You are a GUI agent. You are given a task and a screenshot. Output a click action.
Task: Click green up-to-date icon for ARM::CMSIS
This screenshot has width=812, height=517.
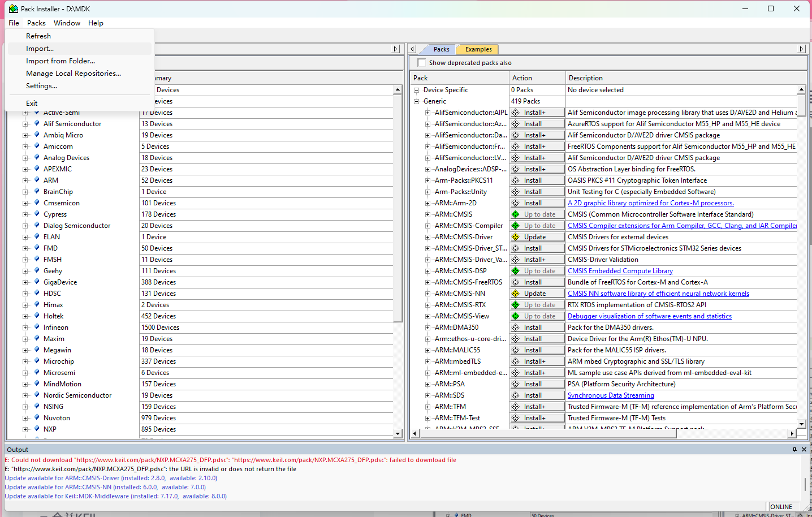point(516,214)
